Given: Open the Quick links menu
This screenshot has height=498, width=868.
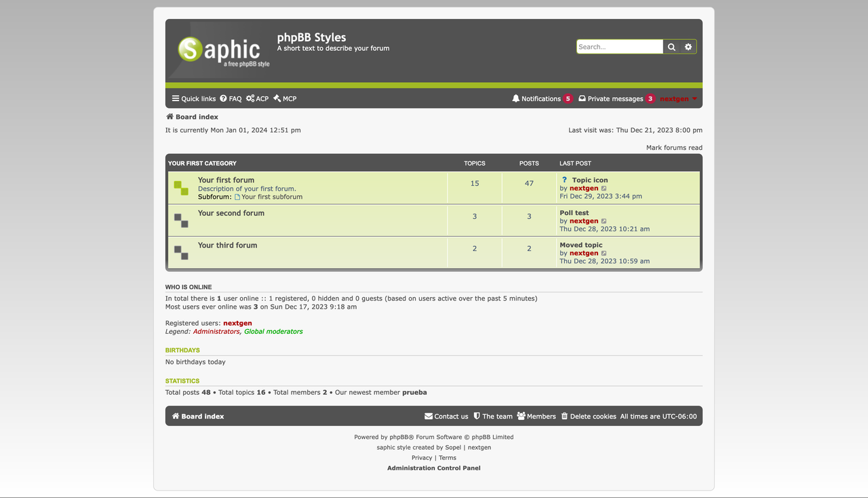Looking at the screenshot, I should coord(193,98).
